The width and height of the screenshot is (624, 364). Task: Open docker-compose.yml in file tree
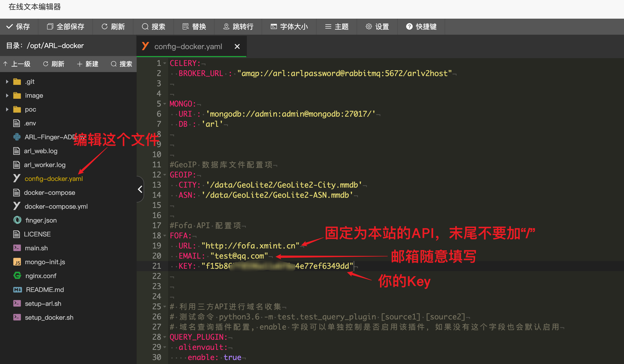coord(56,207)
